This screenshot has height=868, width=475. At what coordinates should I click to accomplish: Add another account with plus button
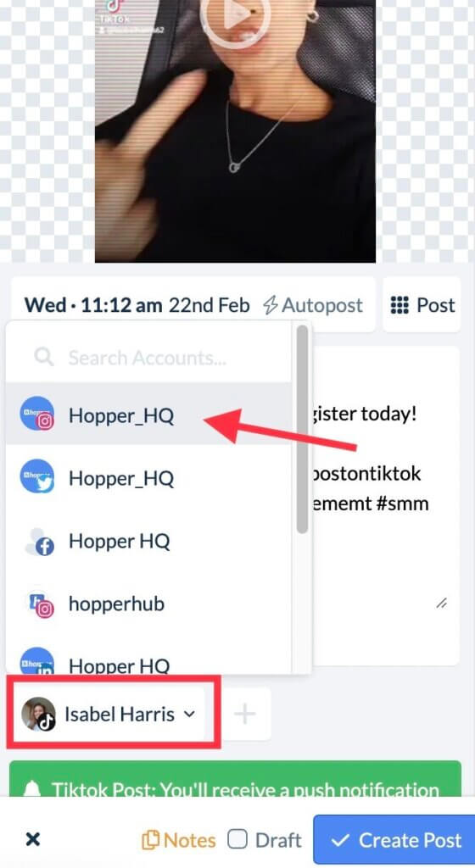244,714
